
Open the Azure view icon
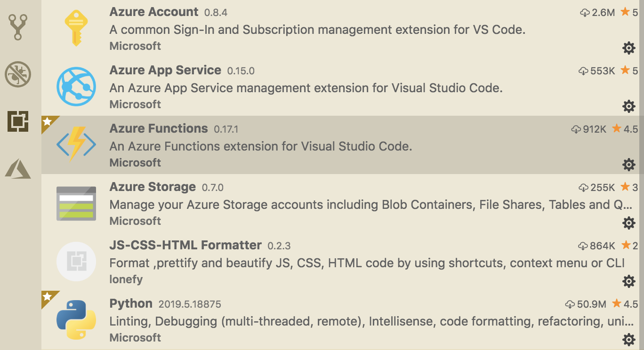pos(18,168)
